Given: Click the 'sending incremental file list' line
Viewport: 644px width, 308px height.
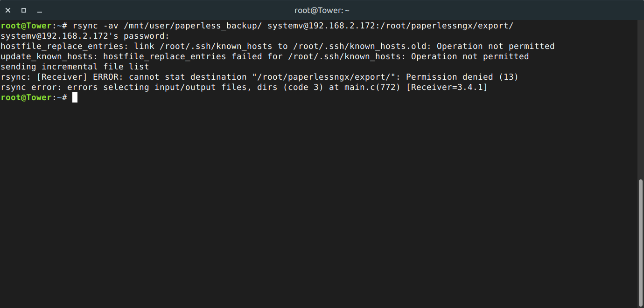Looking at the screenshot, I should 75,67.
